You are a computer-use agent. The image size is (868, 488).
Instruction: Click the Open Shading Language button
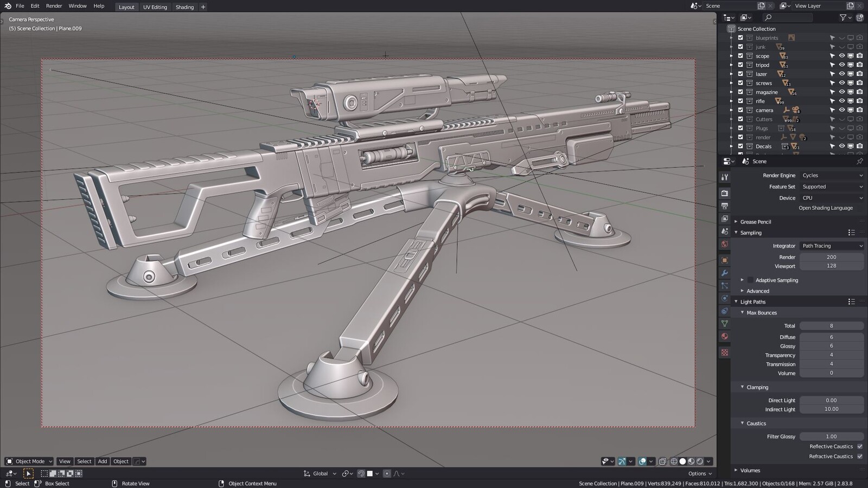[x=825, y=208]
